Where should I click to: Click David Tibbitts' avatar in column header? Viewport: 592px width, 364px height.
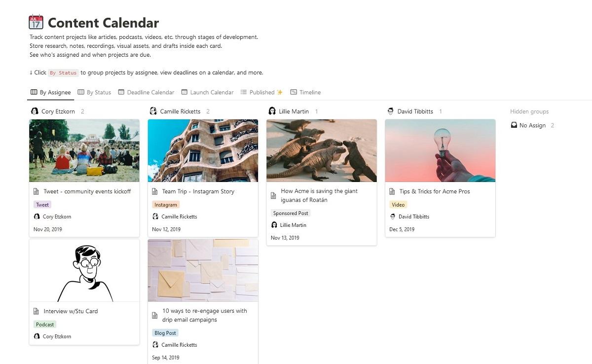tap(391, 111)
